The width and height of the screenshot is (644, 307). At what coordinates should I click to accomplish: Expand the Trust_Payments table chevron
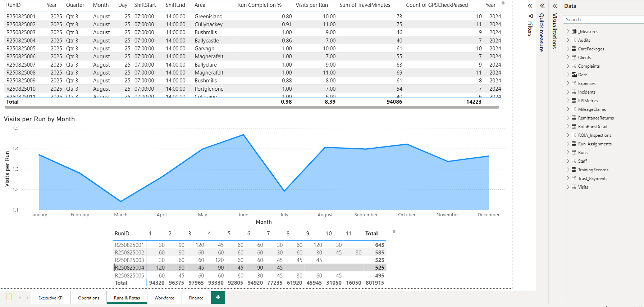click(x=568, y=179)
